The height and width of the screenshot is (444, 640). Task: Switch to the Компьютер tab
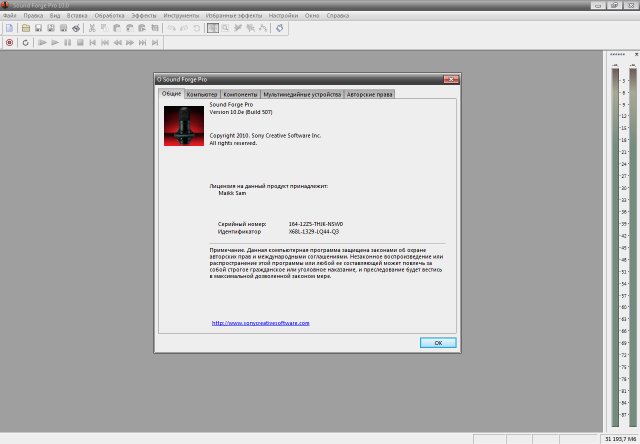(201, 94)
